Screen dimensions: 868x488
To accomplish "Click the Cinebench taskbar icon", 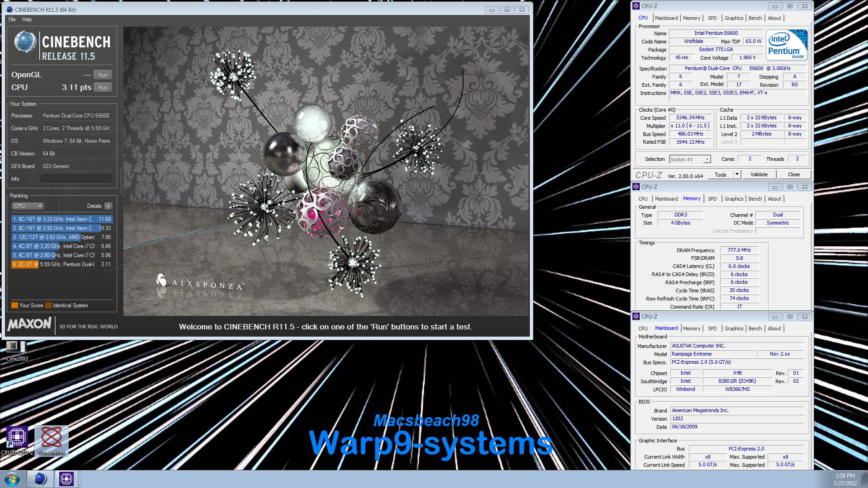I will tap(40, 479).
